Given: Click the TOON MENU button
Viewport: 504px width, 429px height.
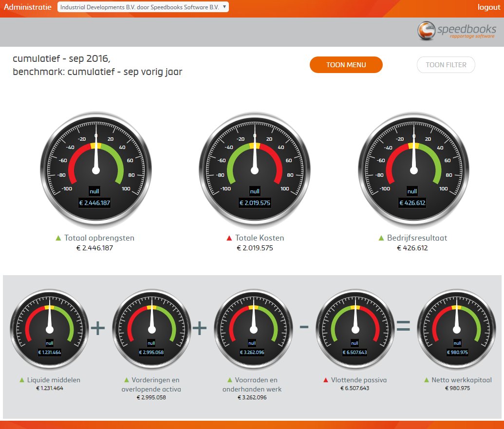Looking at the screenshot, I should 346,64.
